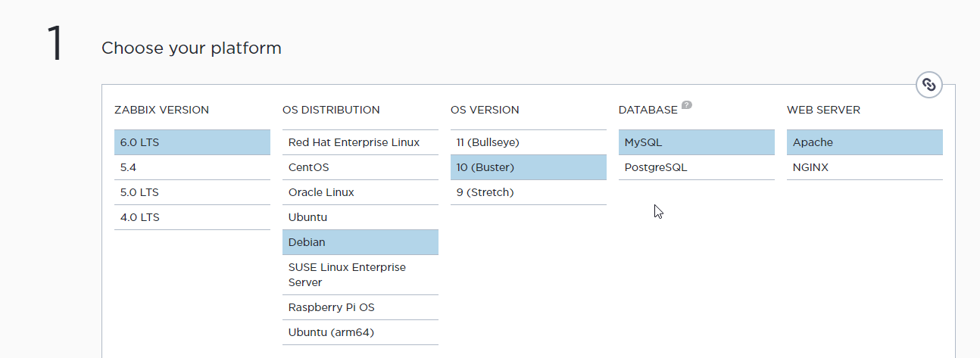Copy permalink via the chain link icon

929,84
